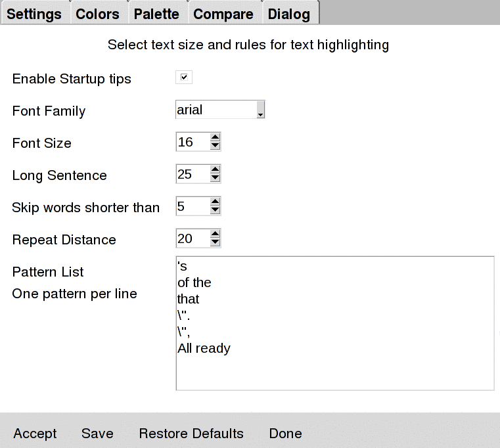Screen dimensions: 500x448
Task: Decrease Skip words shorter than value
Action: 216,210
